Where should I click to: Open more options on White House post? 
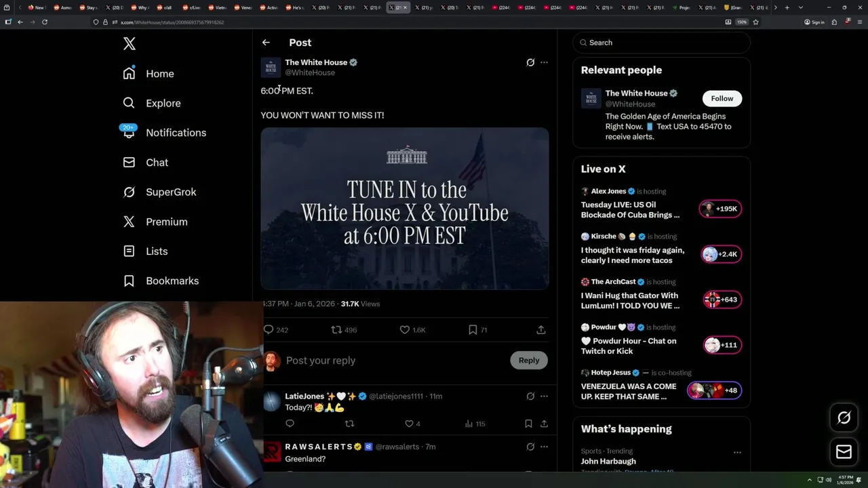[x=544, y=62]
